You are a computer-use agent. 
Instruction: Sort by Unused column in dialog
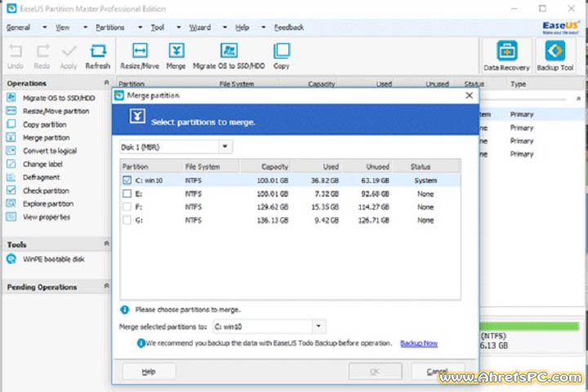tap(367, 167)
